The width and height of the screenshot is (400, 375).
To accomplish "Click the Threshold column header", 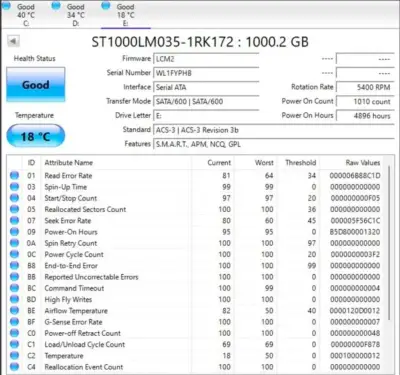I will (301, 163).
